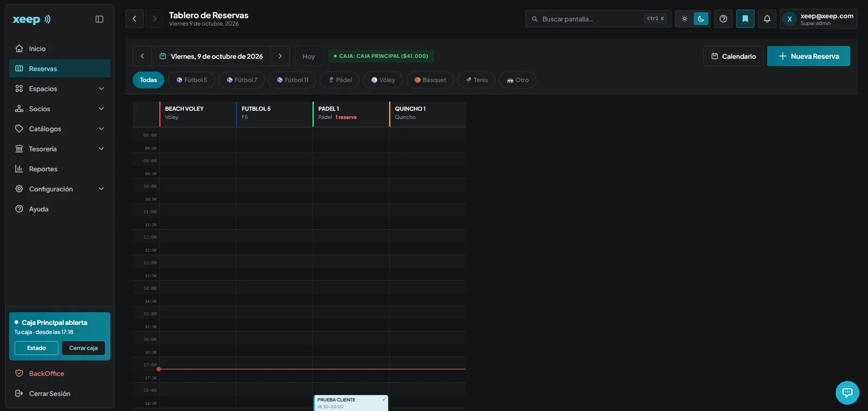The height and width of the screenshot is (411, 868).
Task: Expand Configuración menu chevron
Action: click(101, 189)
